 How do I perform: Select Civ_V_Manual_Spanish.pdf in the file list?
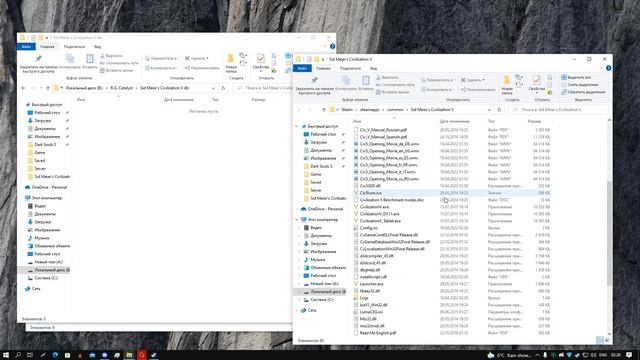coord(383,137)
